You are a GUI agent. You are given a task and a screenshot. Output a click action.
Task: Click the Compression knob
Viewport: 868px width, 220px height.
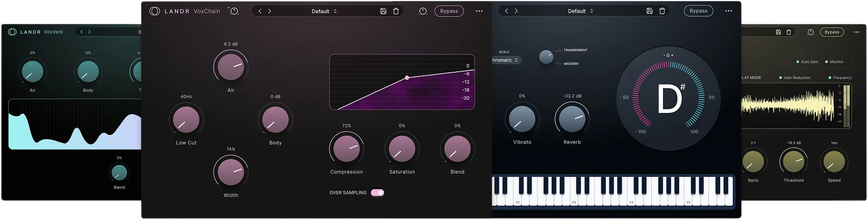(347, 148)
